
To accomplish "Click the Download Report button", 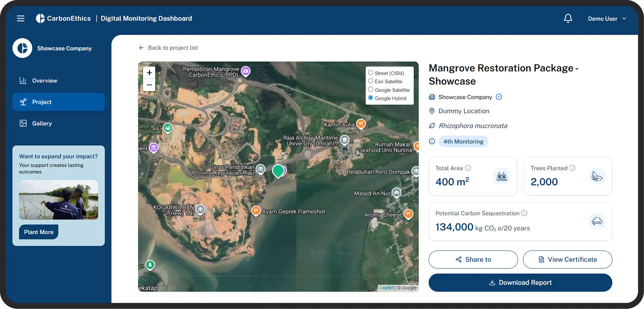I will 520,283.
